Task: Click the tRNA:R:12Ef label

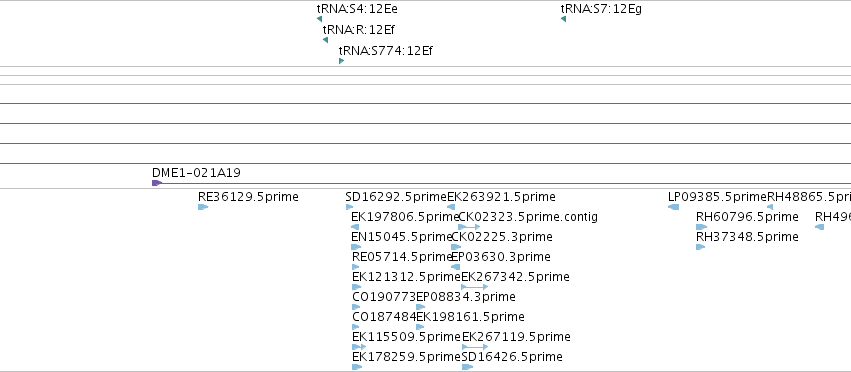Action: coord(359,29)
